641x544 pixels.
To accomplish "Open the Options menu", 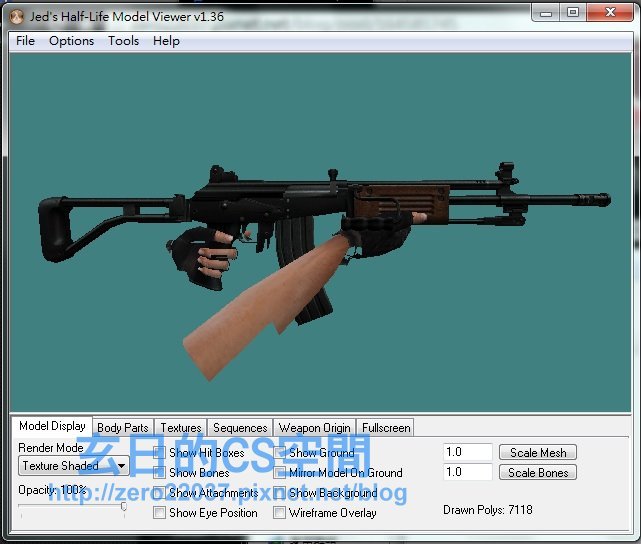I will [71, 41].
